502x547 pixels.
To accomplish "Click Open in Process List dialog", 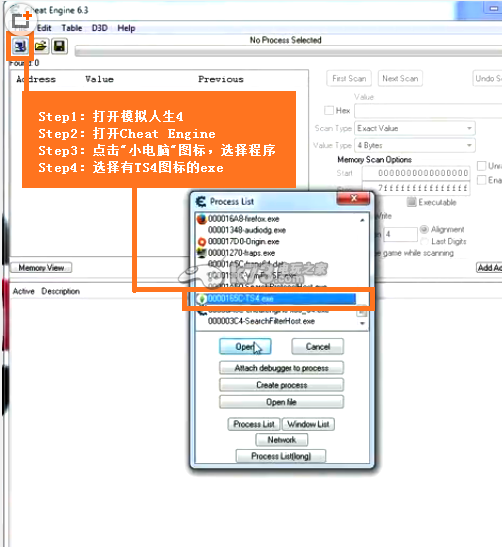I will click(245, 346).
